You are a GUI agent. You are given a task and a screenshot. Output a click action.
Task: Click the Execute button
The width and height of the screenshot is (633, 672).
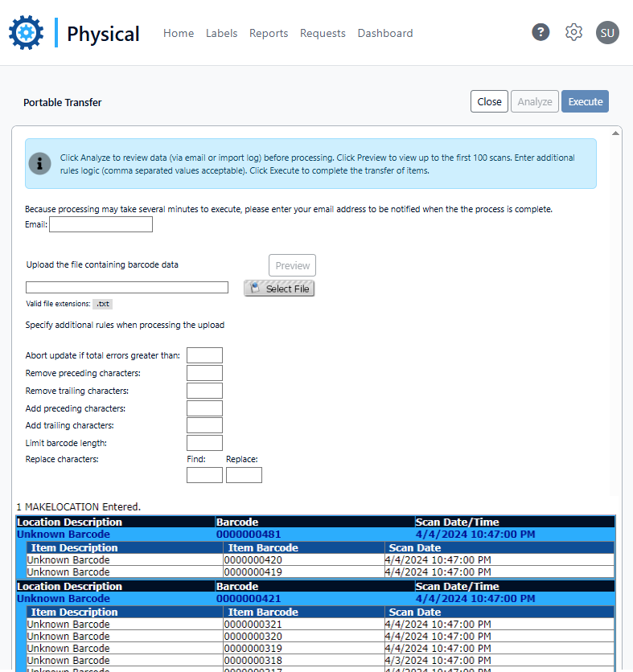[585, 101]
